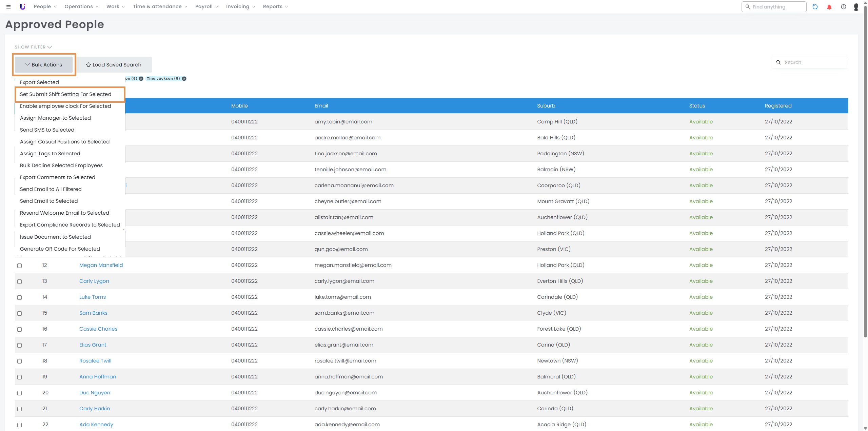Open the Work dropdown

click(115, 7)
